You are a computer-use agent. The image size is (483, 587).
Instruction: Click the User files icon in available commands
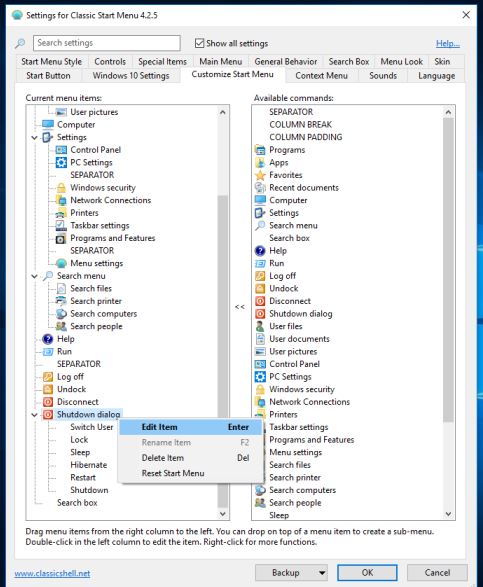click(260, 326)
